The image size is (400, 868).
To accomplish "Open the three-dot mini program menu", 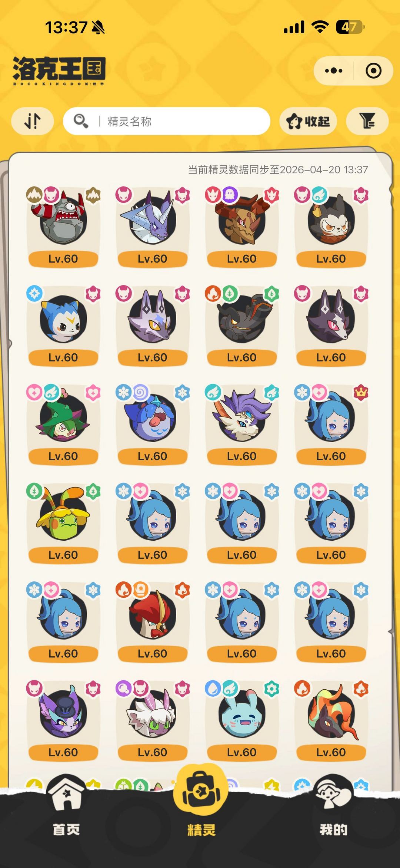I will coord(333,70).
